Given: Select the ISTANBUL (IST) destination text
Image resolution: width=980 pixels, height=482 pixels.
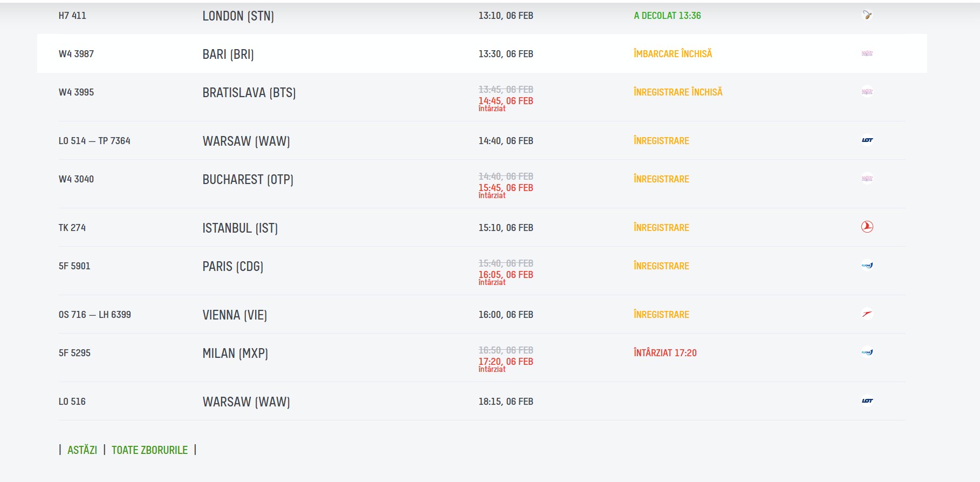Looking at the screenshot, I should tap(240, 228).
